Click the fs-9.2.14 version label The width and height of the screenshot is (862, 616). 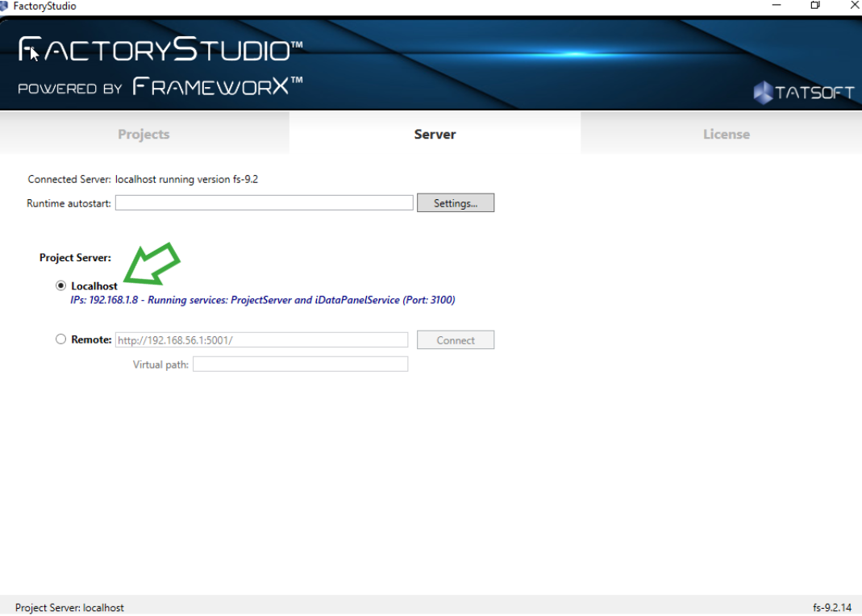click(x=832, y=607)
